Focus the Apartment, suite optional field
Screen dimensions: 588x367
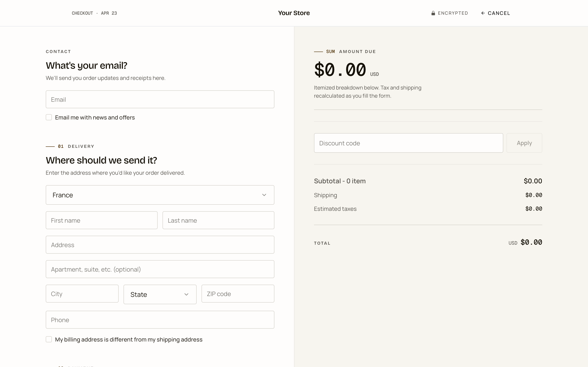(160, 269)
